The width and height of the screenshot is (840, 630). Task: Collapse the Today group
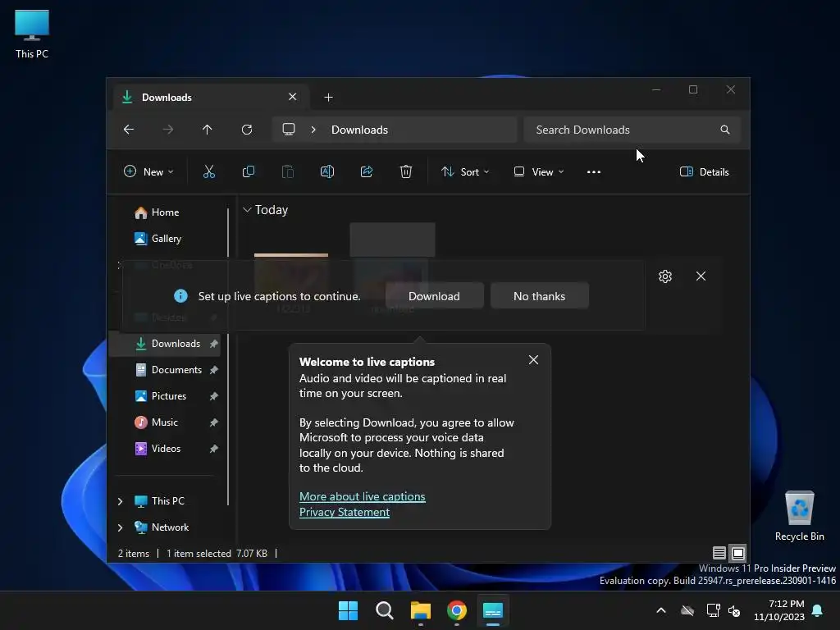[x=247, y=210]
